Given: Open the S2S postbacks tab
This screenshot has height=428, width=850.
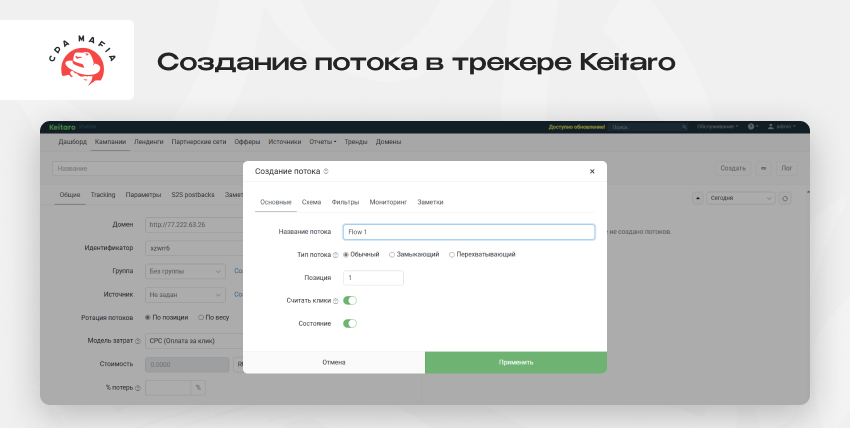Looking at the screenshot, I should (x=192, y=194).
